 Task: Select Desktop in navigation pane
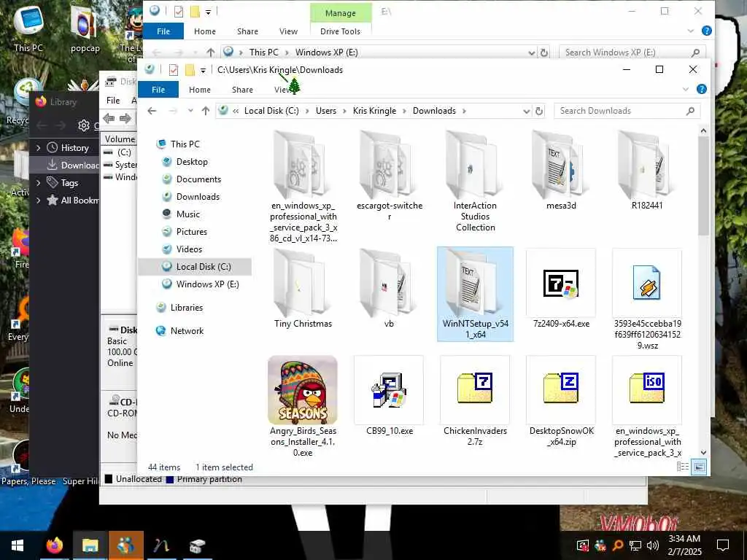click(192, 162)
